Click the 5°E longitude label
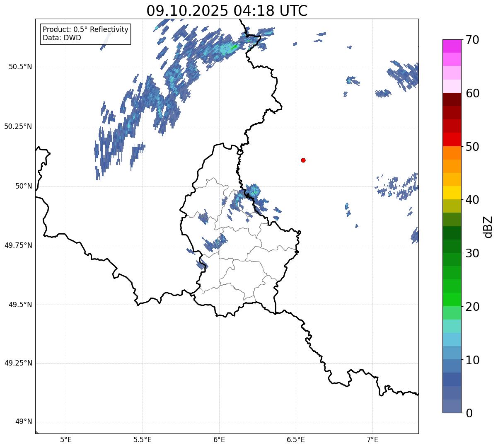The height and width of the screenshot is (448, 498). coord(66,440)
